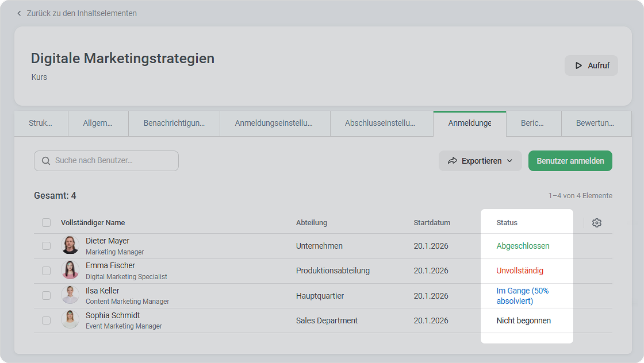Open the Anmeldungseinstellu... tab
644x363 pixels.
coord(275,123)
